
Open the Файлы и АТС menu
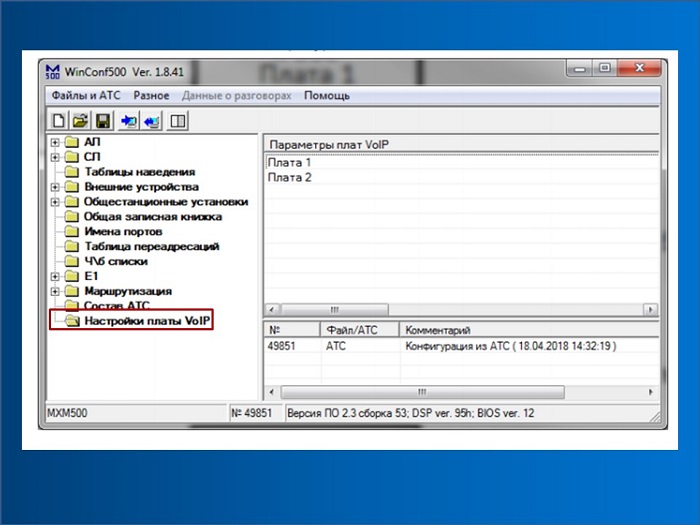(x=86, y=96)
